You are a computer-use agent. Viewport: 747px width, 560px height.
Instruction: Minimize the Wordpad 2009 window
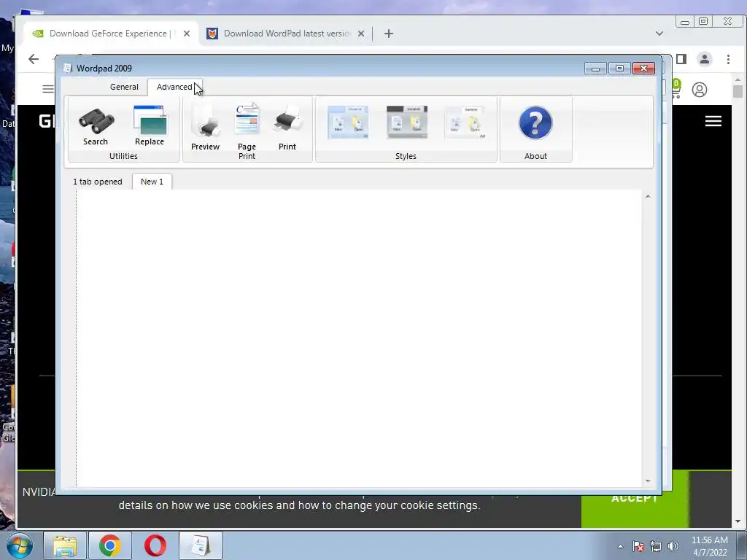(x=595, y=69)
